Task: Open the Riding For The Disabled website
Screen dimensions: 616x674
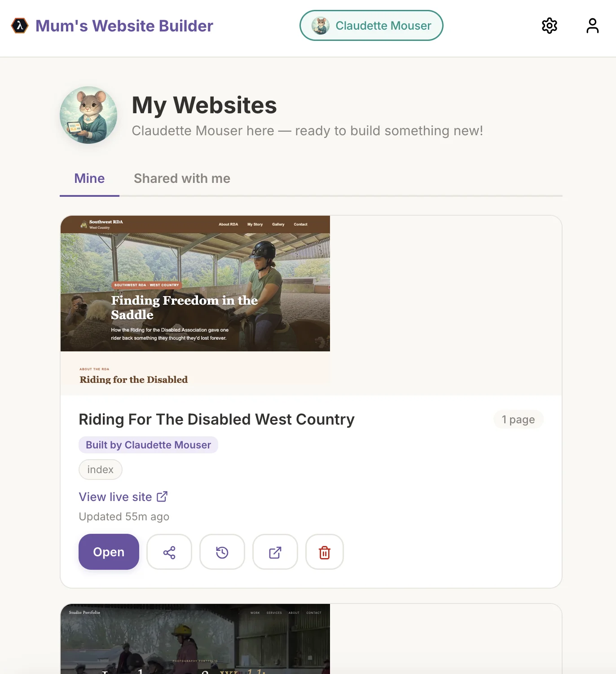Action: click(108, 552)
